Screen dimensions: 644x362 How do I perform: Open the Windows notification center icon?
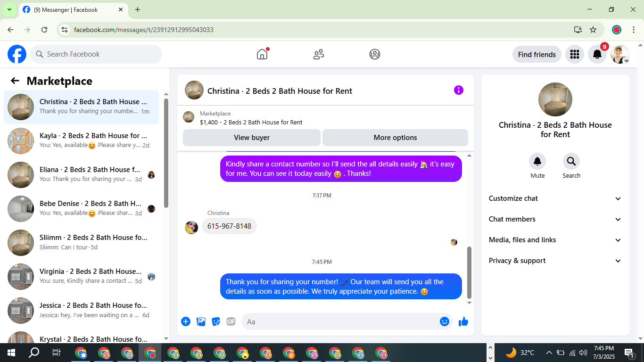pyautogui.click(x=629, y=353)
